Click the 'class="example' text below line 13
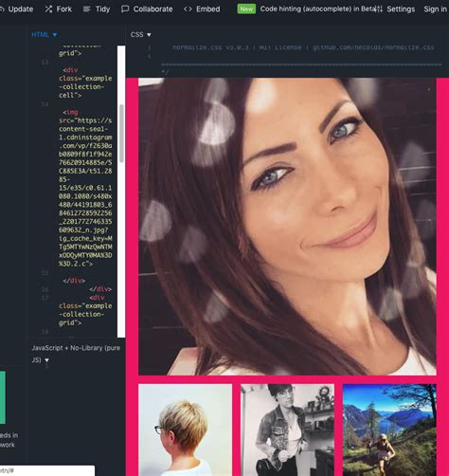The width and height of the screenshot is (449, 476). (x=85, y=79)
